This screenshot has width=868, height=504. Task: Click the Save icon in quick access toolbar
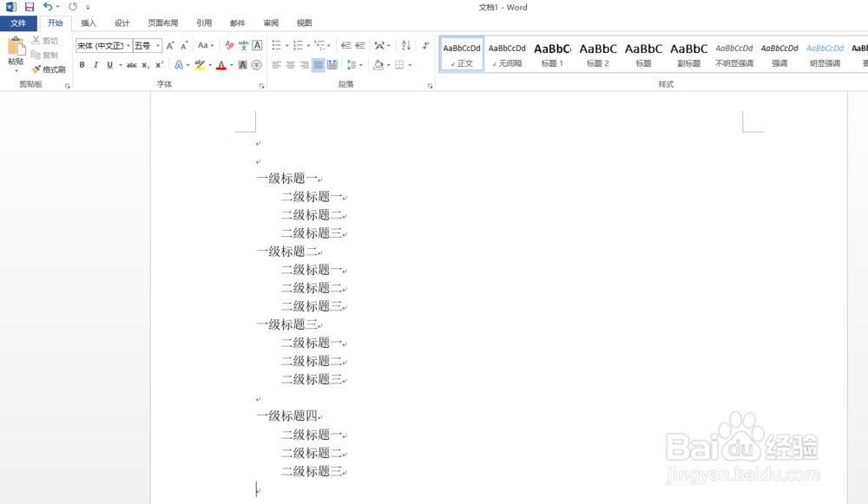click(30, 7)
